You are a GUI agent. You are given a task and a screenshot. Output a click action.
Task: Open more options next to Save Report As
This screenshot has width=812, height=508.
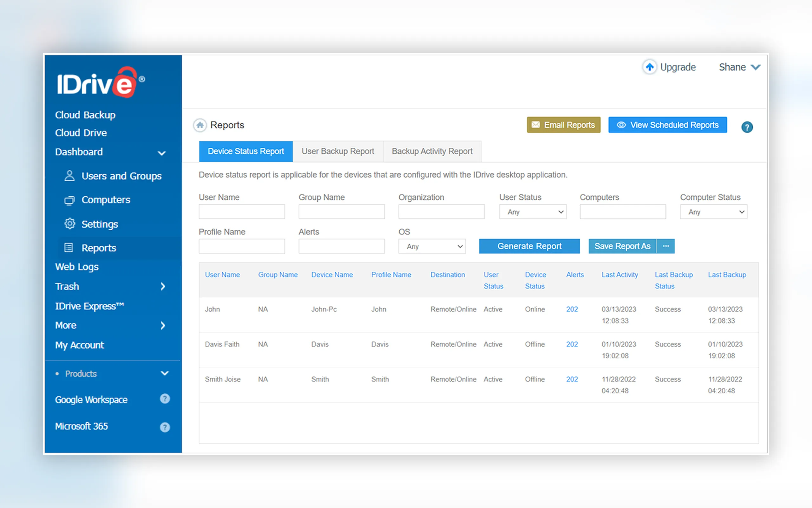click(x=666, y=246)
